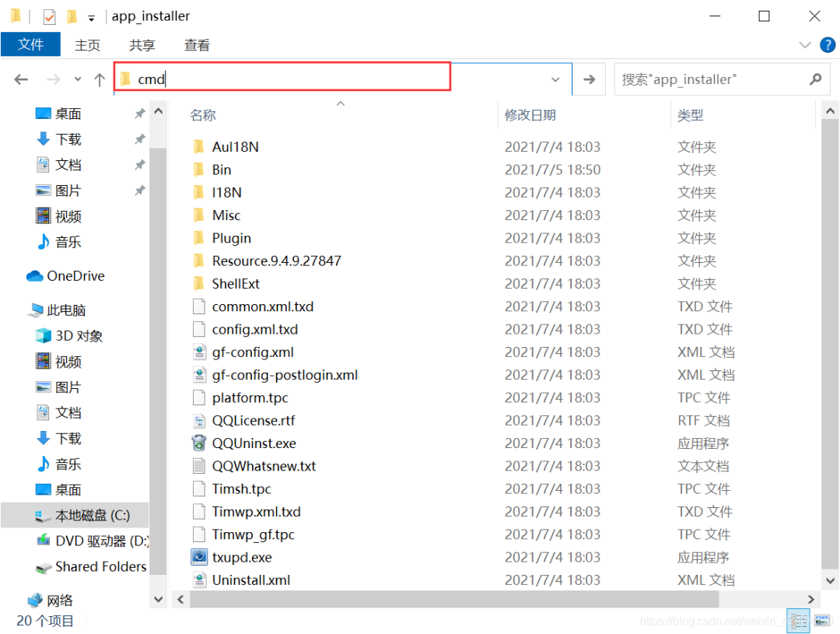Click the search magnifier icon
This screenshot has width=840, height=634.
point(815,79)
